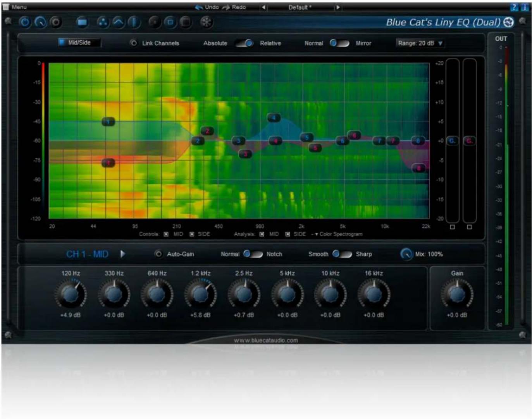Click the output Gain knob
This screenshot has width=532, height=419.
[x=457, y=294]
